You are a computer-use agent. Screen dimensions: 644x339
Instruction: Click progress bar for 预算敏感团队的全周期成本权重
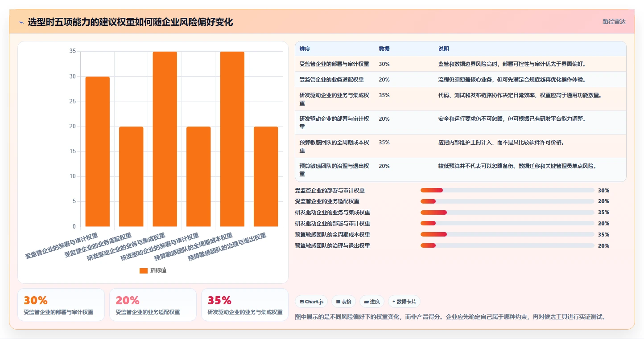507,235
